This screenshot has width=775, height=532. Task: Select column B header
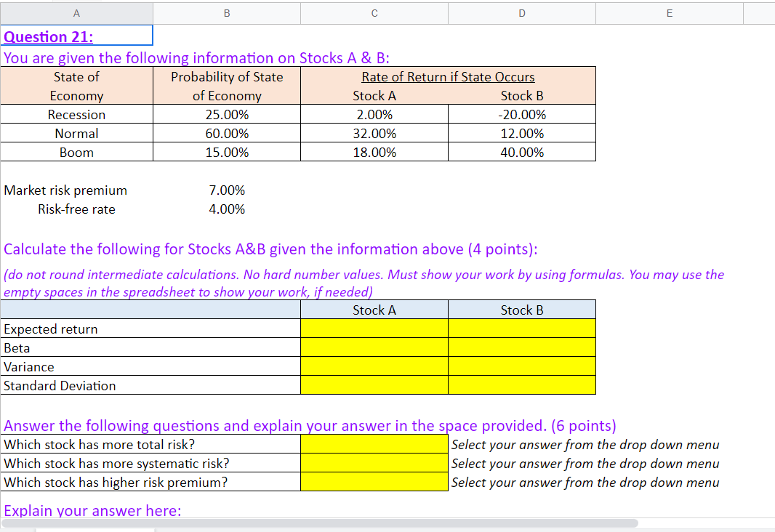tap(227, 13)
